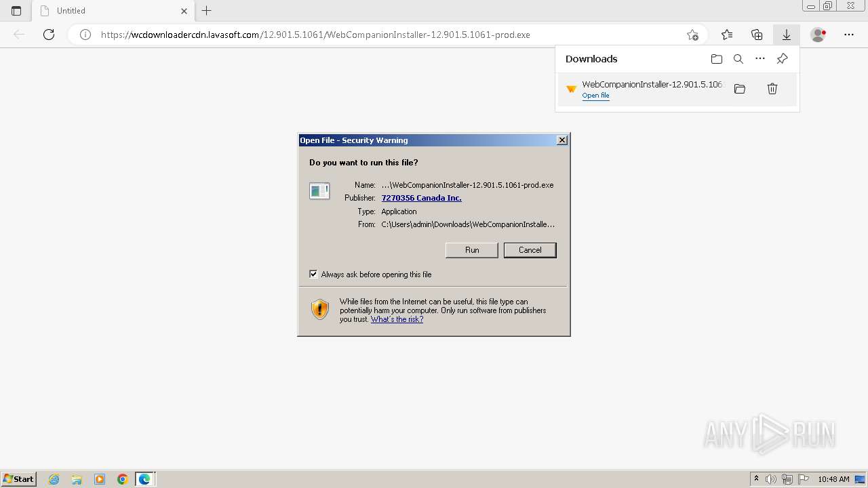Select the Untitled tab
The width and height of the screenshot is (868, 488).
[113, 11]
